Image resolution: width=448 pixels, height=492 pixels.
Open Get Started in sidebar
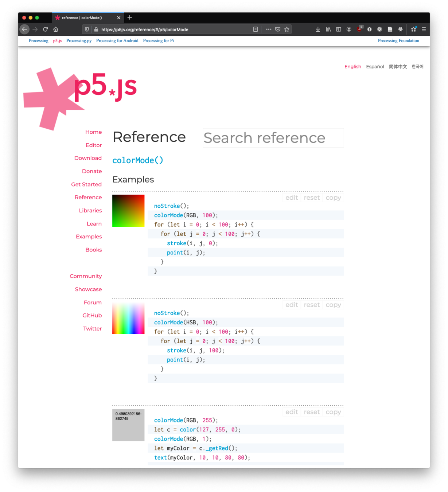point(86,184)
